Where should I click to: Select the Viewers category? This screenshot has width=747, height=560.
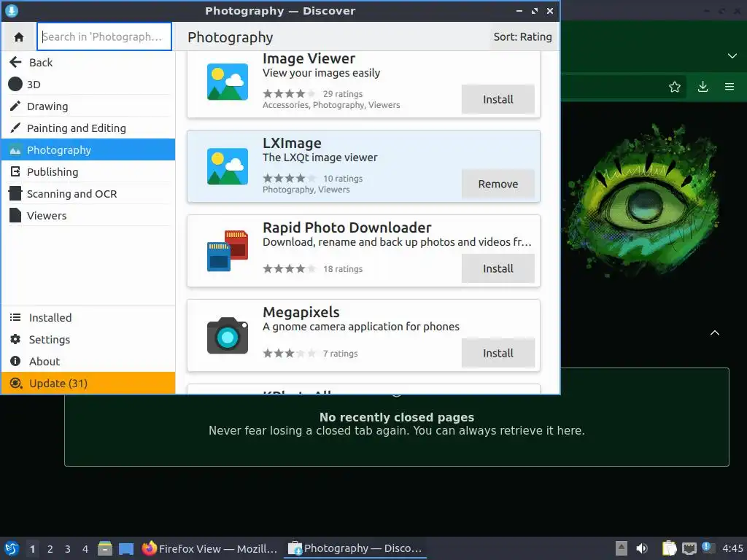coord(88,216)
